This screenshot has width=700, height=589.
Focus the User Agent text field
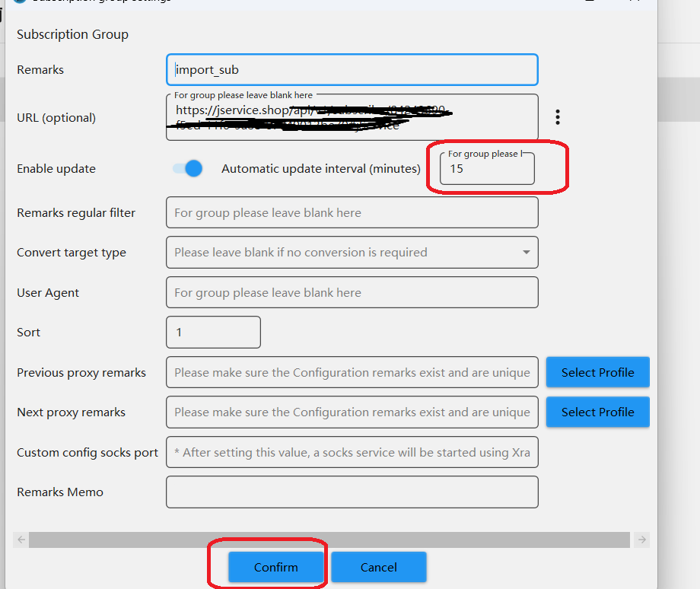click(x=352, y=293)
